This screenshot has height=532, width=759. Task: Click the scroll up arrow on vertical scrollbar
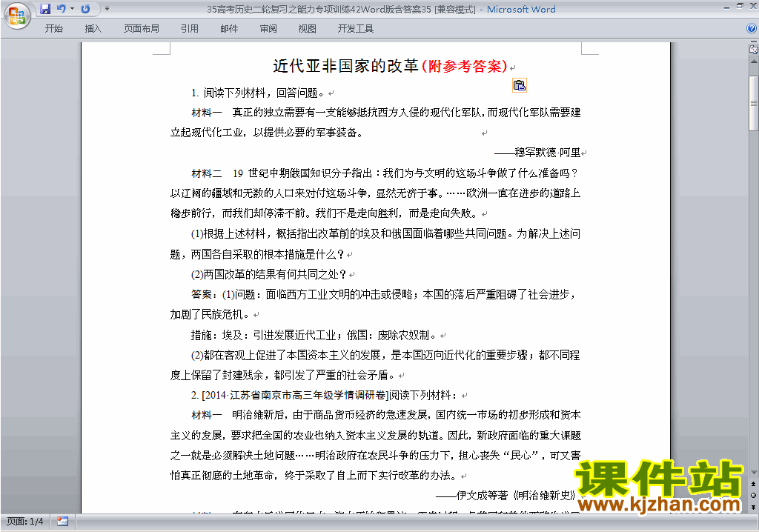pos(753,61)
